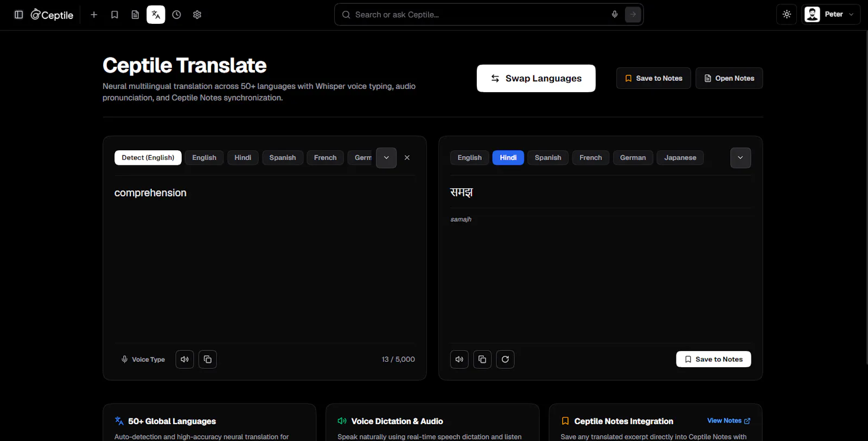Screen dimensions: 868x441
Task: Select the Translate icon in top toolbar
Action: click(156, 15)
